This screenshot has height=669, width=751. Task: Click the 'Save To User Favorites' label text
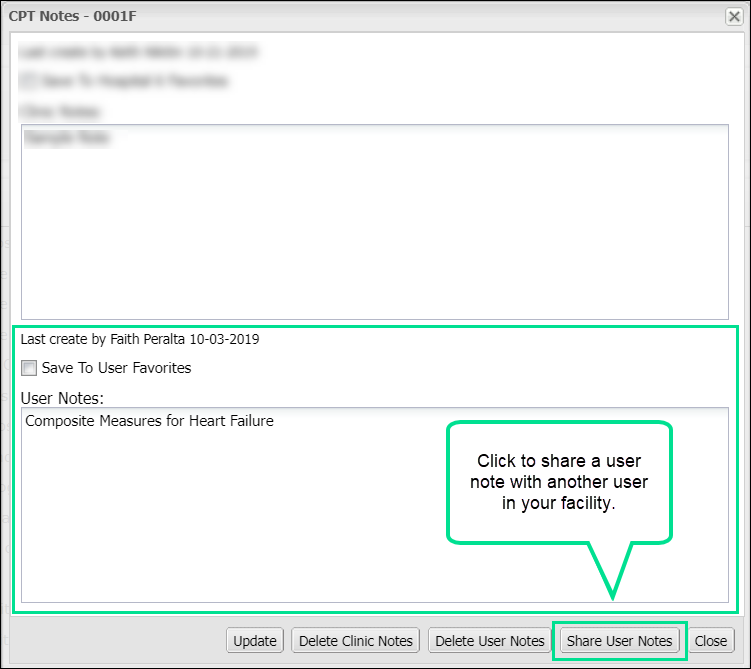tap(116, 368)
